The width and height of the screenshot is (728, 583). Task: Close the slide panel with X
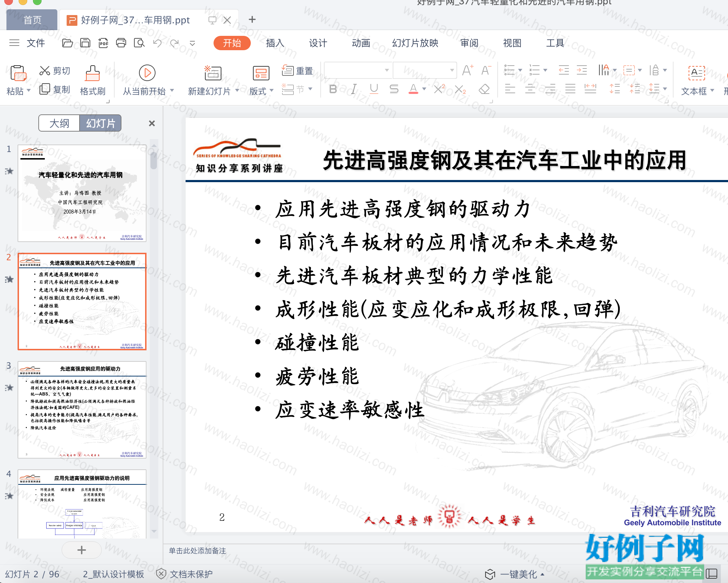tap(152, 123)
